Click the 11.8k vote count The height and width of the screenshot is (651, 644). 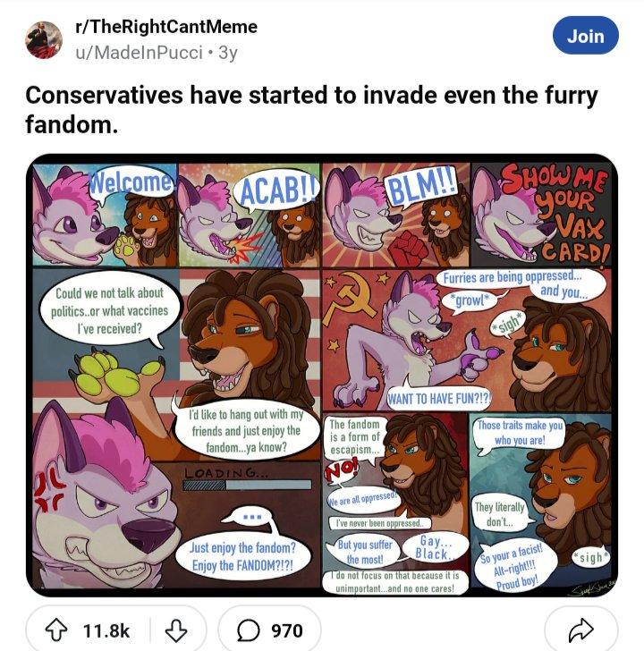[106, 630]
